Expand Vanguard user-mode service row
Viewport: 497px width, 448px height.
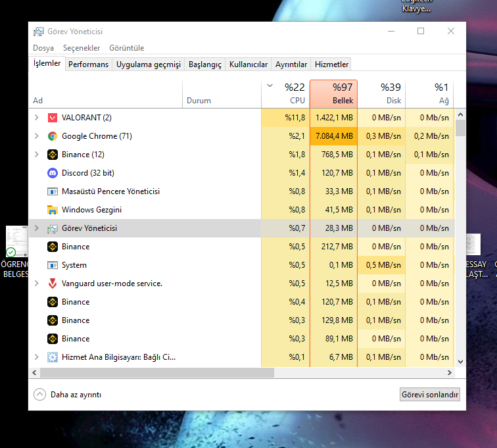[36, 283]
